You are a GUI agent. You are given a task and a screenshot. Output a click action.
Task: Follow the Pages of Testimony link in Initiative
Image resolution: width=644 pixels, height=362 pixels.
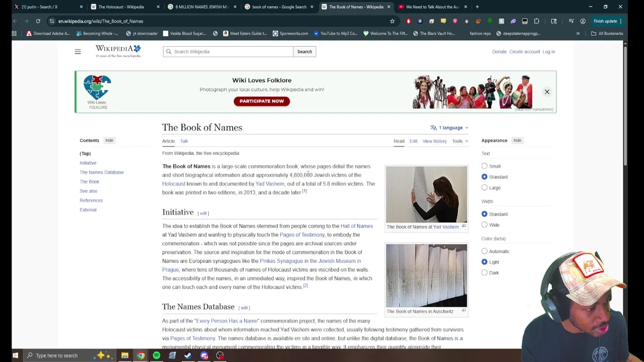[302, 235]
